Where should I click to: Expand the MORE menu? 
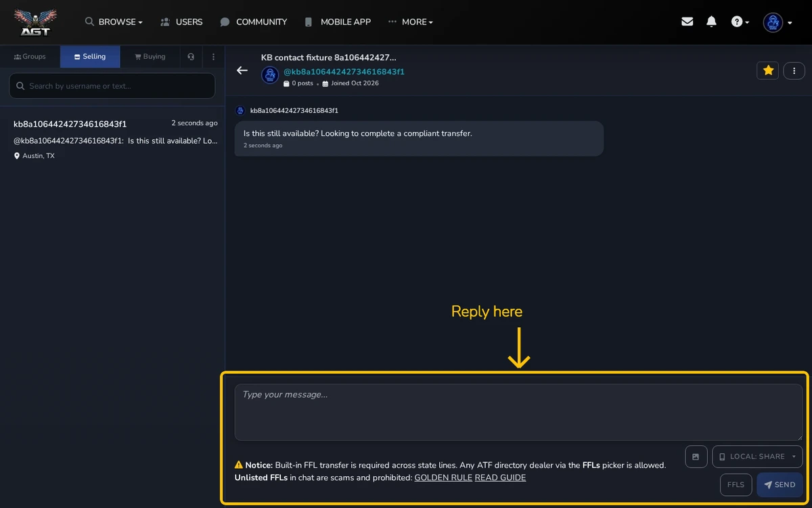(x=410, y=22)
